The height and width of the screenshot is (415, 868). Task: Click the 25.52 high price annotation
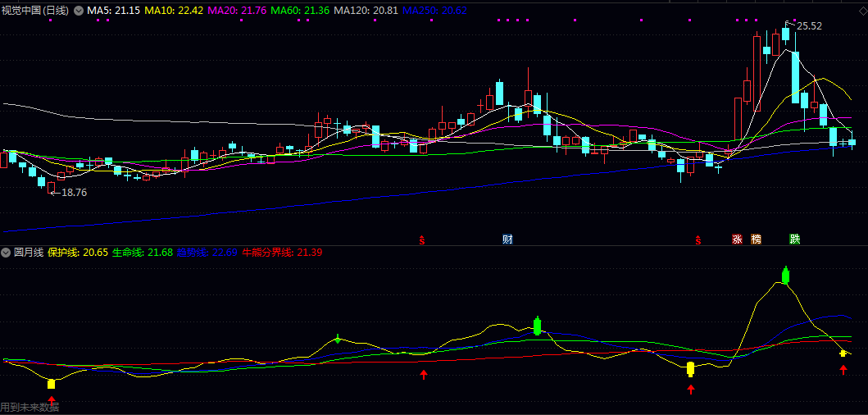[808, 26]
